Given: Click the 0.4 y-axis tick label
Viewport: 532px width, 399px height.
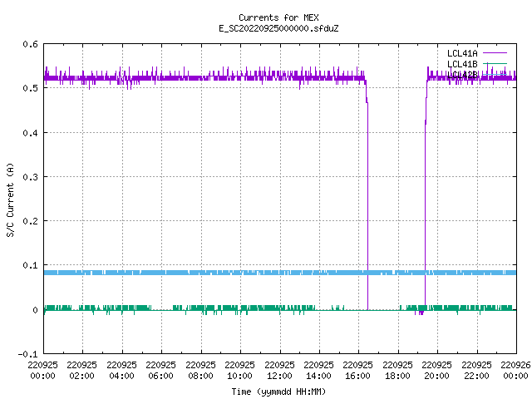Looking at the screenshot, I should [30, 133].
